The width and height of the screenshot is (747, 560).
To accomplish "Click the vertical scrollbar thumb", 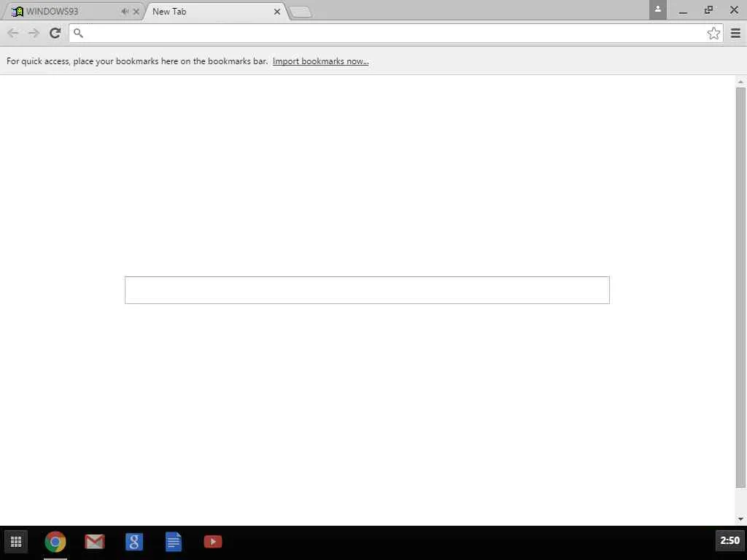I will click(740, 287).
